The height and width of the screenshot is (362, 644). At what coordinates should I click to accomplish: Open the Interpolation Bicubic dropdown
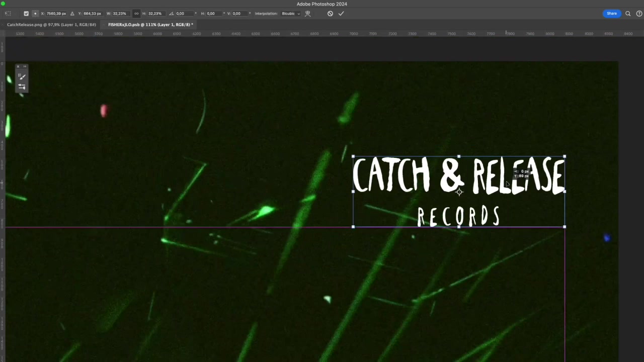(x=291, y=14)
